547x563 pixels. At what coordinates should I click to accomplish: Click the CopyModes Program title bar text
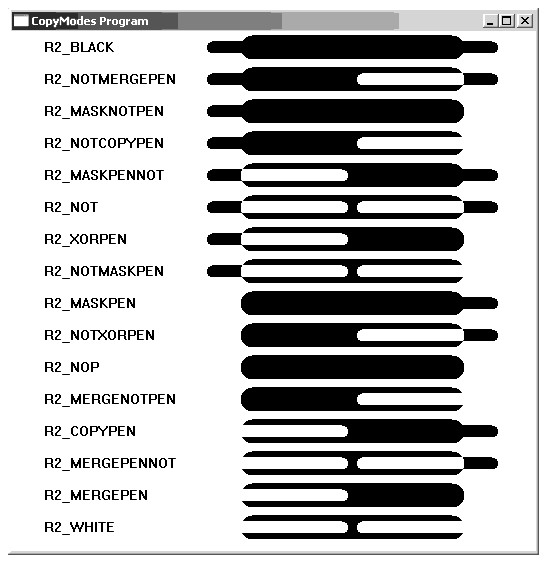click(x=90, y=21)
